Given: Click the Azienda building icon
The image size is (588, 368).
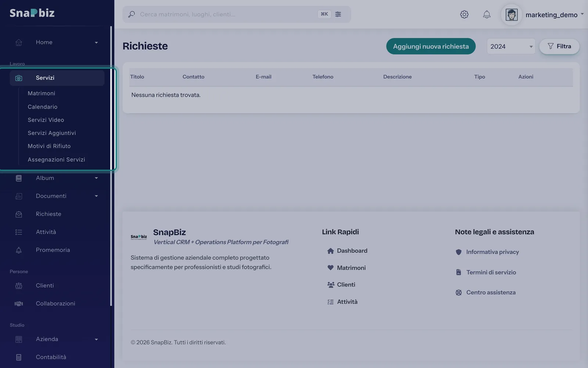Looking at the screenshot, I should tap(19, 339).
